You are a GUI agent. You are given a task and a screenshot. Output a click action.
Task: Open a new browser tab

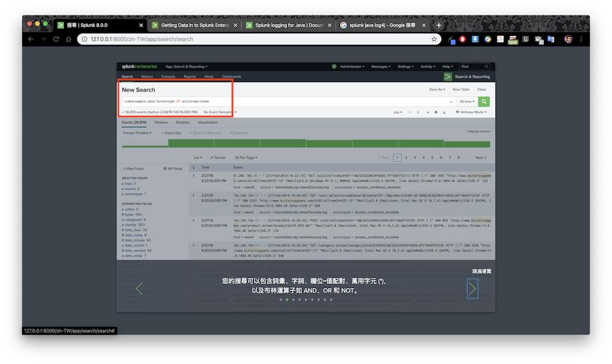point(439,25)
